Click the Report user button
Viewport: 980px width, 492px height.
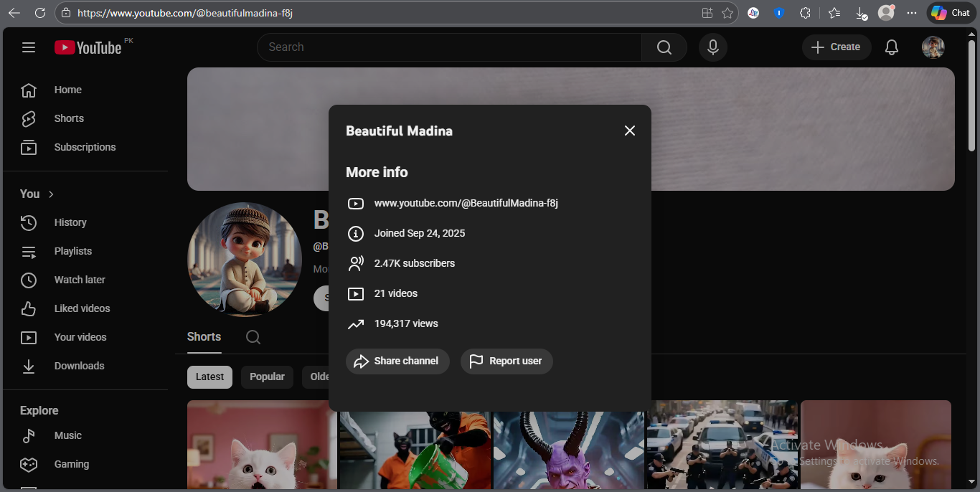pos(507,361)
